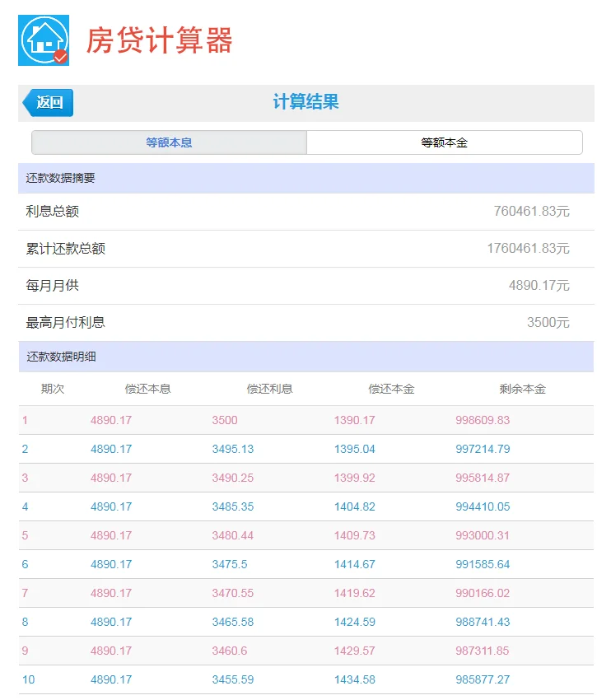Select remaining principal 985877.27 in period 10
The height and width of the screenshot is (700, 597).
click(x=483, y=679)
